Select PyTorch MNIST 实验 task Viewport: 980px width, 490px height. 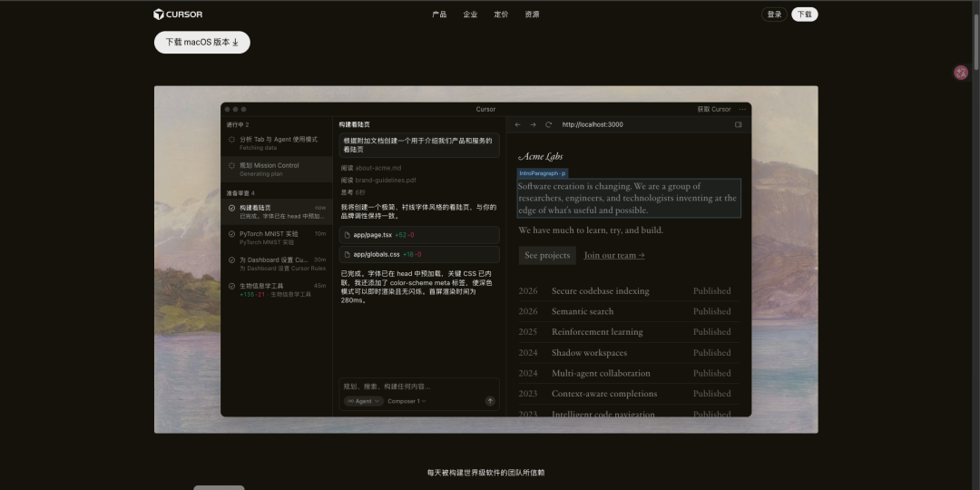tap(276, 238)
